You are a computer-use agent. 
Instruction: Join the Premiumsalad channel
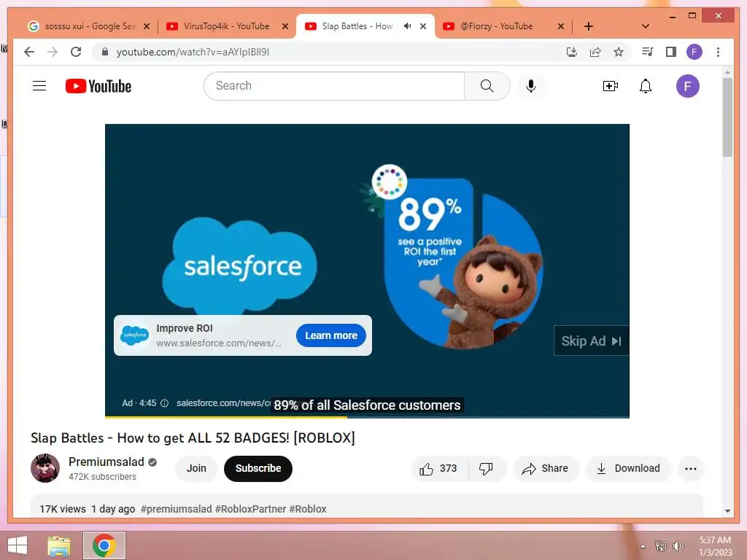click(196, 469)
